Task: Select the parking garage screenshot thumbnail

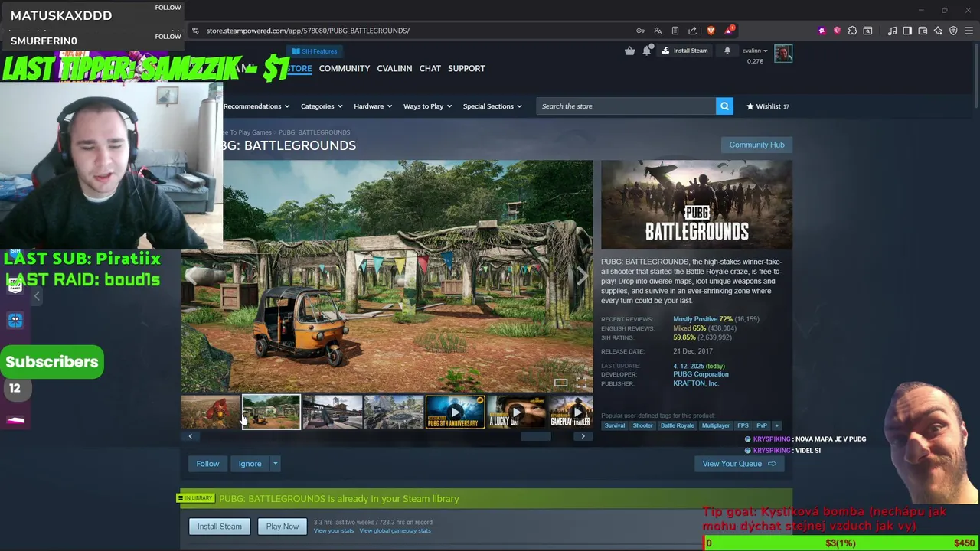Action: point(332,412)
